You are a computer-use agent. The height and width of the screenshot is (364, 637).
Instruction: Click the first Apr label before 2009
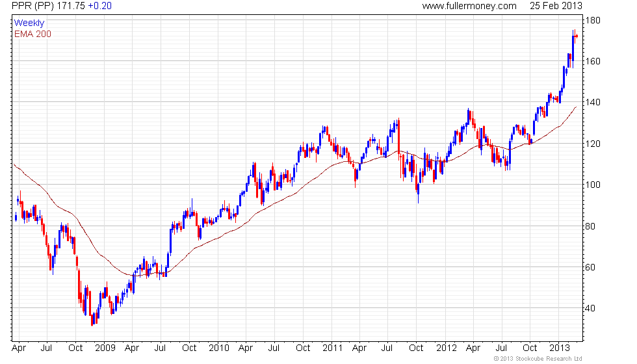click(19, 348)
